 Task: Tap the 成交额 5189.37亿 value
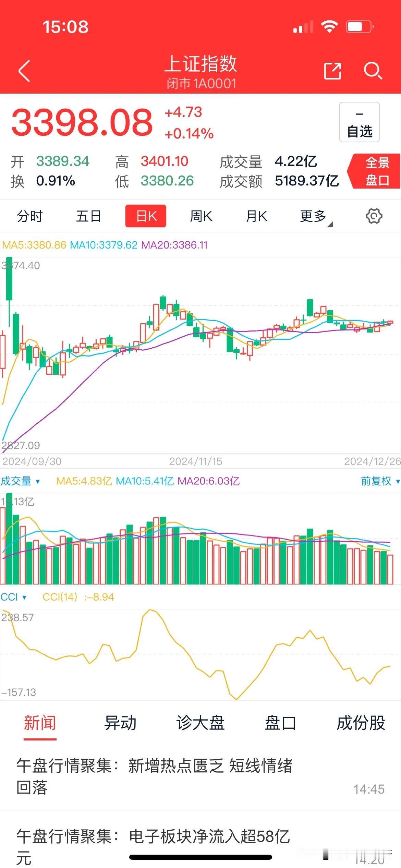[307, 181]
